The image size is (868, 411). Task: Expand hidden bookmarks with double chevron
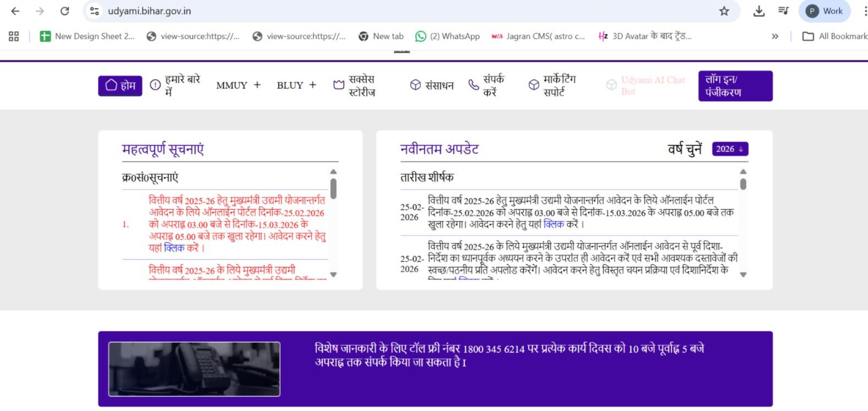[775, 36]
